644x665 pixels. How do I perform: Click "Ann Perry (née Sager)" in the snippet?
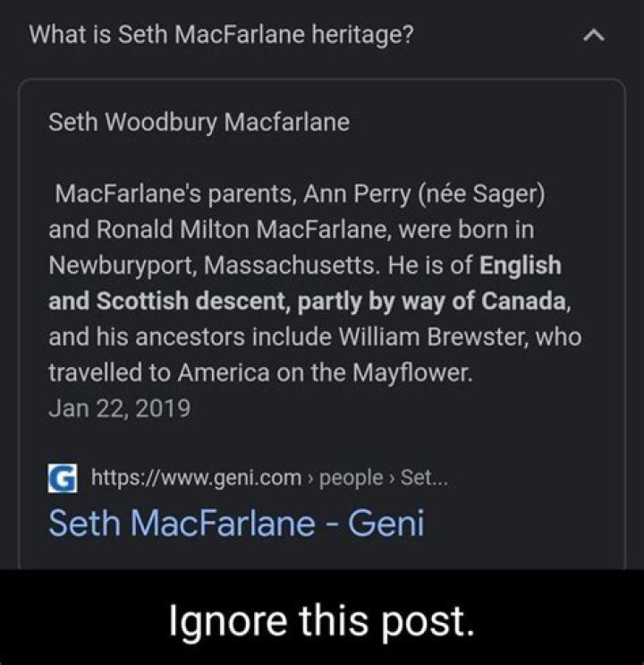[418, 193]
